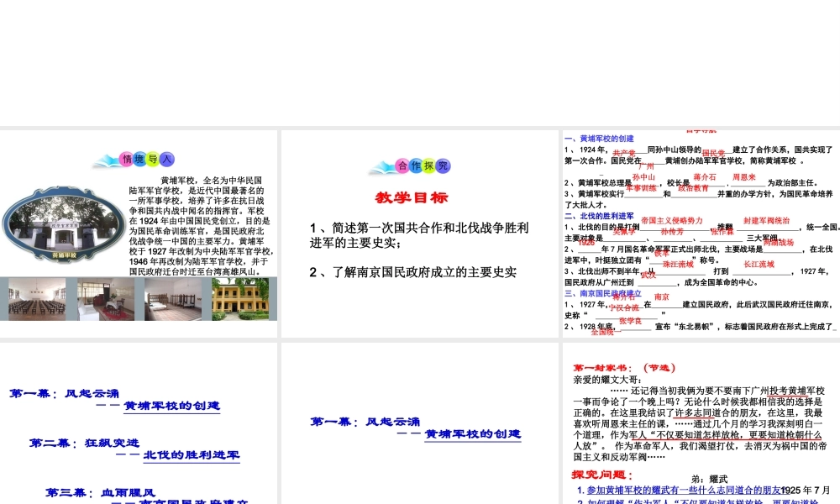Image resolution: width=840 pixels, height=504 pixels.
Task: Click text 第三幕：血雨腥风
Action: pos(101,492)
